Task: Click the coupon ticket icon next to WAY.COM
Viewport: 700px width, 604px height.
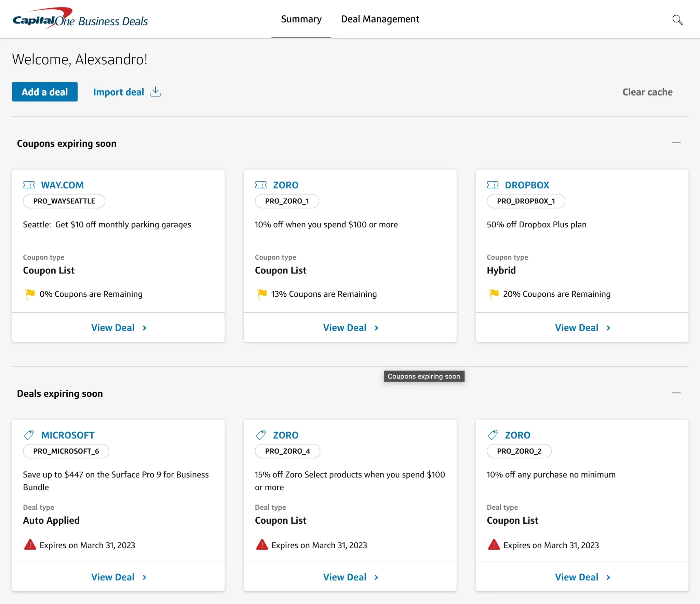Action: point(29,185)
